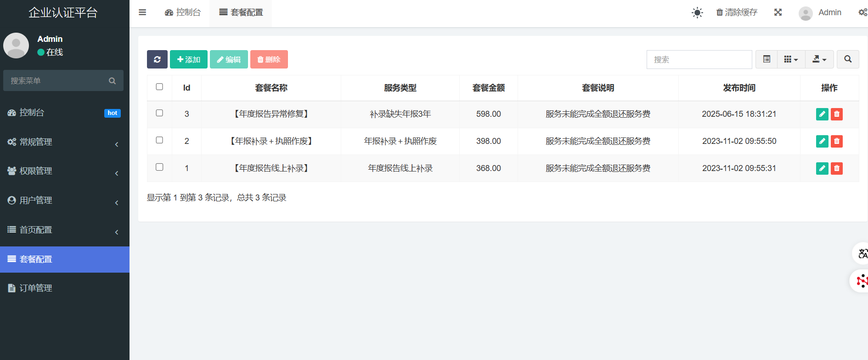
Task: Click the 套餐名称 column header
Action: click(271, 88)
